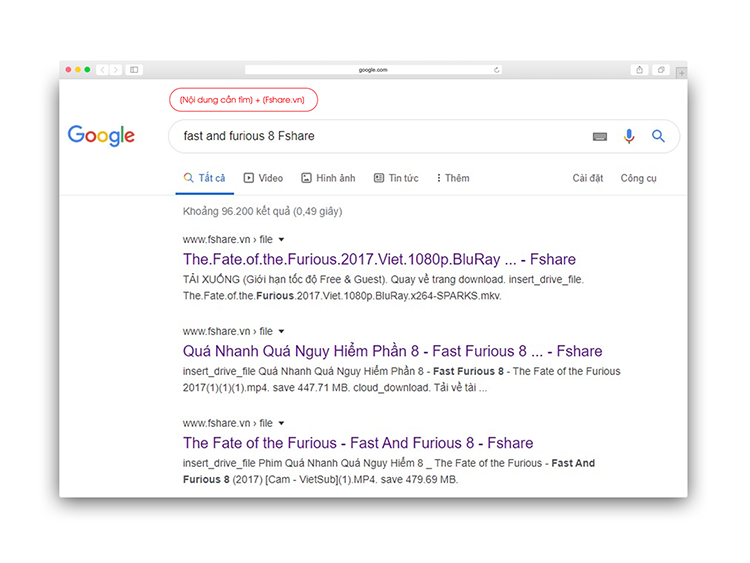Go back to the previous page

point(102,70)
